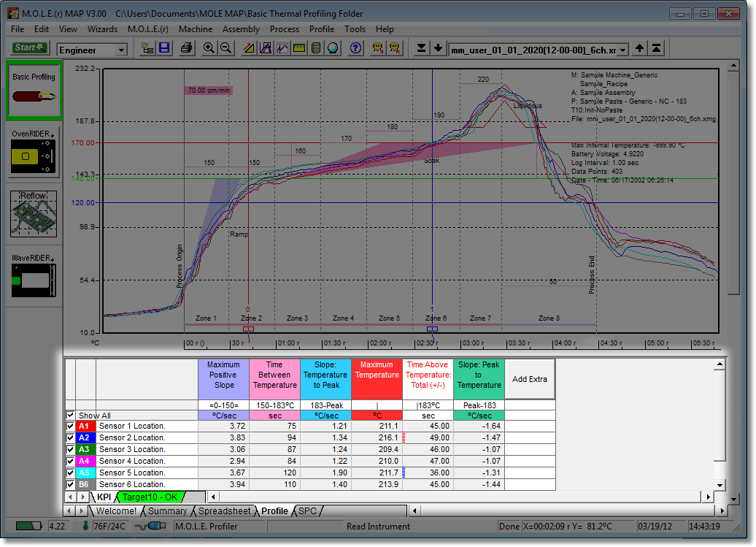Open the Tools menu

[x=355, y=29]
